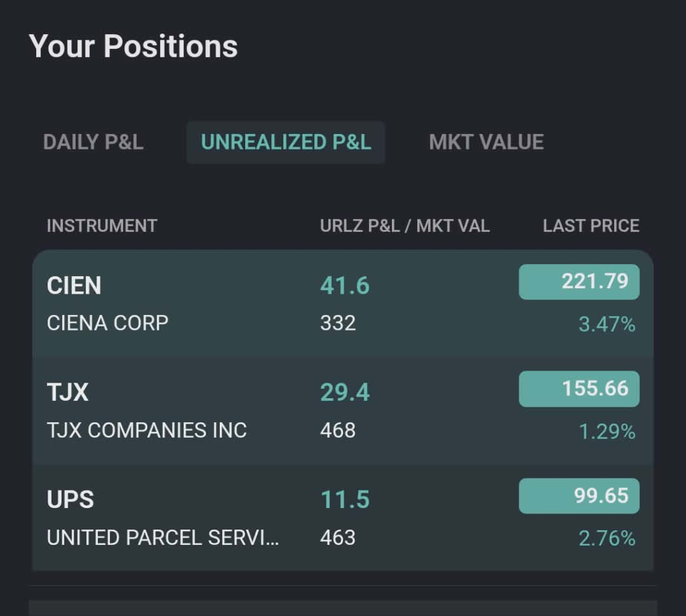Click TJX last price badge 155.66

coord(579,389)
